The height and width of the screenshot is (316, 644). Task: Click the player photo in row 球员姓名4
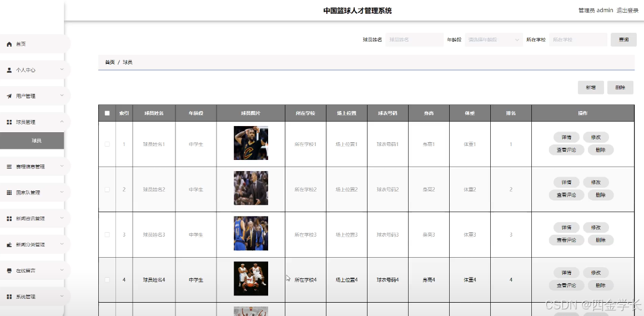pos(251,279)
